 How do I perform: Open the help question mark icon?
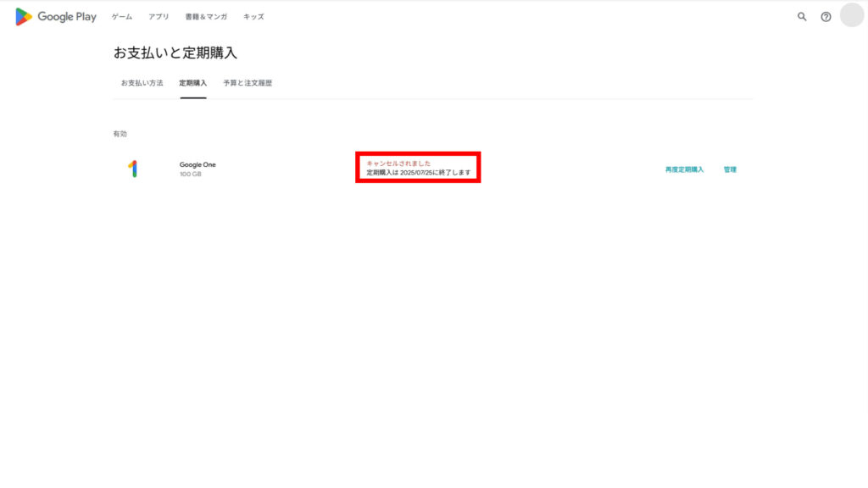tap(826, 17)
